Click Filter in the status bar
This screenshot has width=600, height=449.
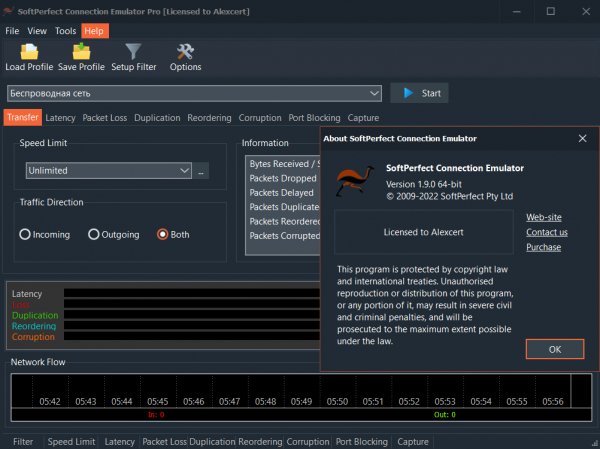click(x=23, y=441)
